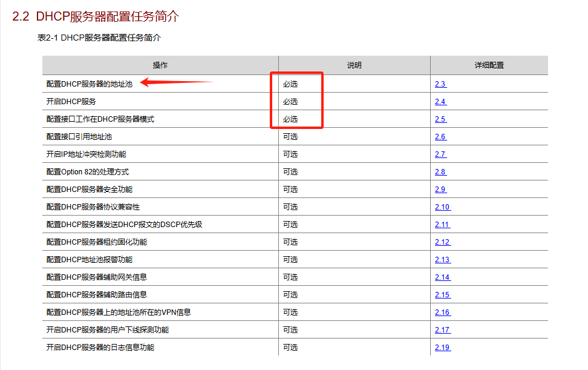This screenshot has height=370, width=588.
Task: Follow the 2.6 link
Action: (440, 137)
